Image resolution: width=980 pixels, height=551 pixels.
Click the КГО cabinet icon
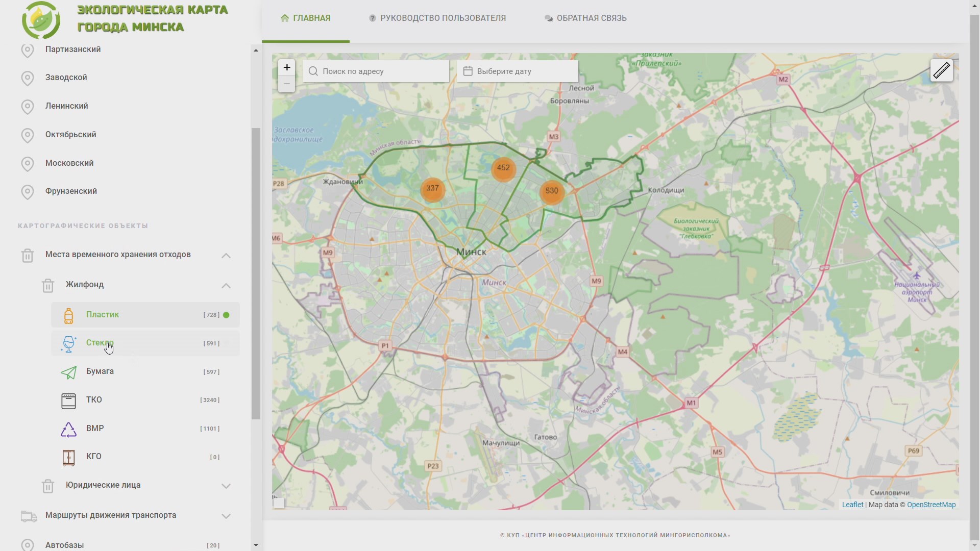pyautogui.click(x=68, y=458)
